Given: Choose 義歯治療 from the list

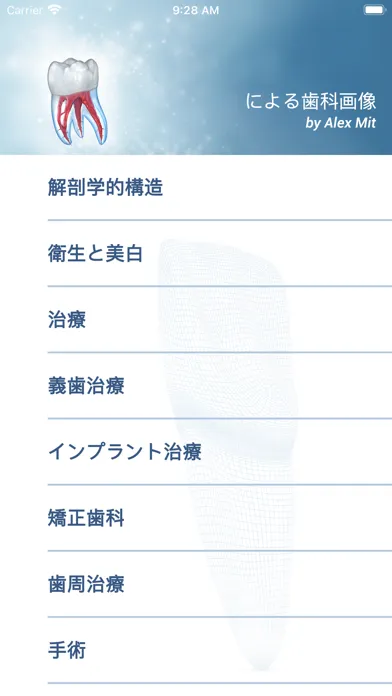Looking at the screenshot, I should (220, 386).
